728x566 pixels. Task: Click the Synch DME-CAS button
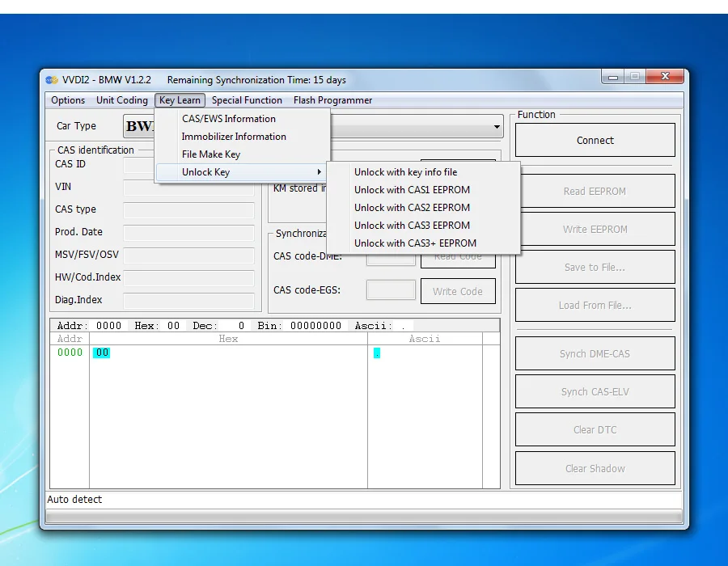pos(595,353)
